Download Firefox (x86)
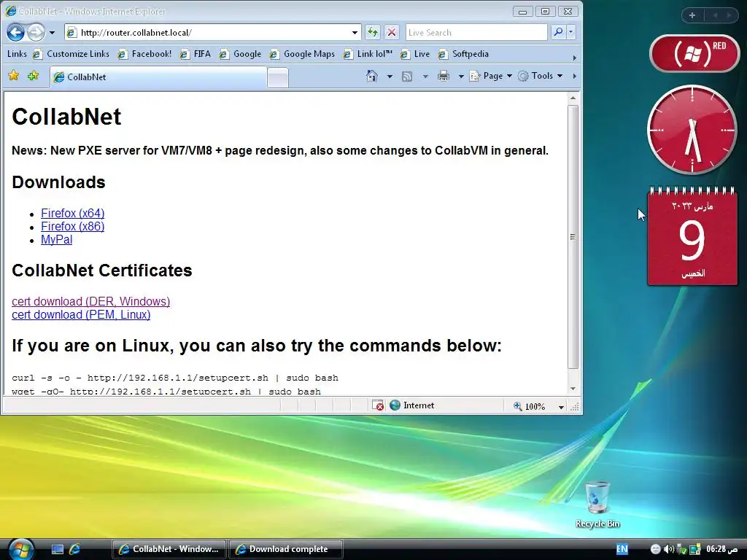 tap(72, 227)
